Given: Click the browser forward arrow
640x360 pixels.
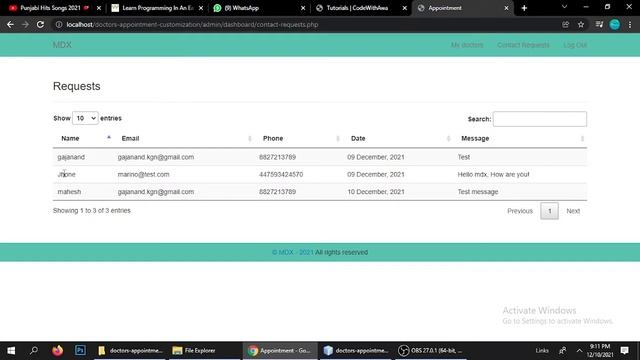Looking at the screenshot, I should click(25, 24).
